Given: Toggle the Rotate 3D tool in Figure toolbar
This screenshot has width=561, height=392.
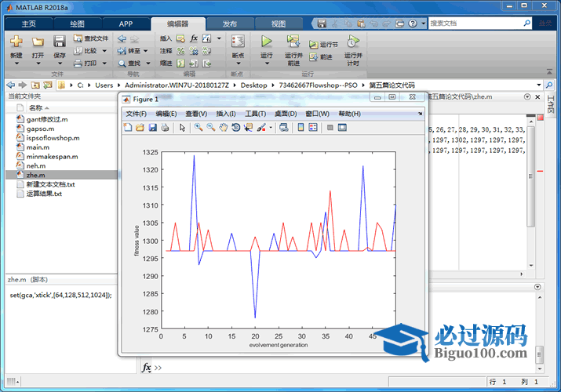Looking at the screenshot, I should (x=236, y=128).
